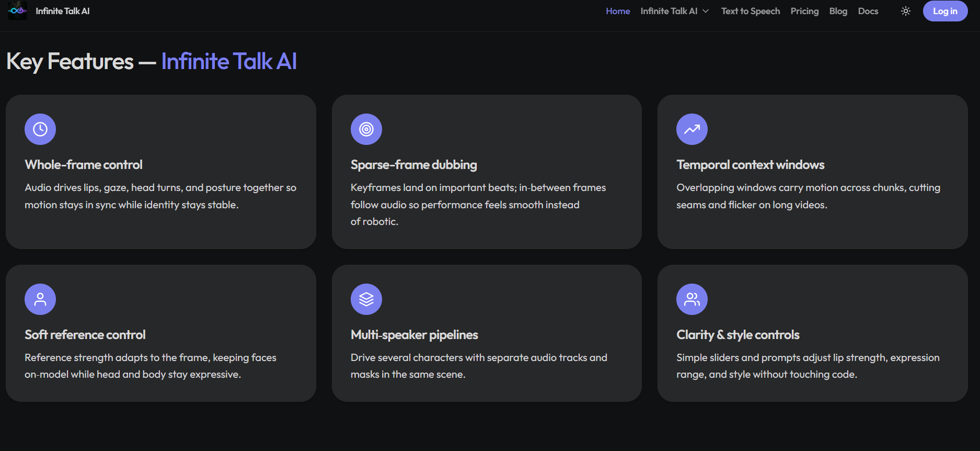Screen dimensions: 980x451
Task: Select the Home menu item
Action: [x=617, y=10]
